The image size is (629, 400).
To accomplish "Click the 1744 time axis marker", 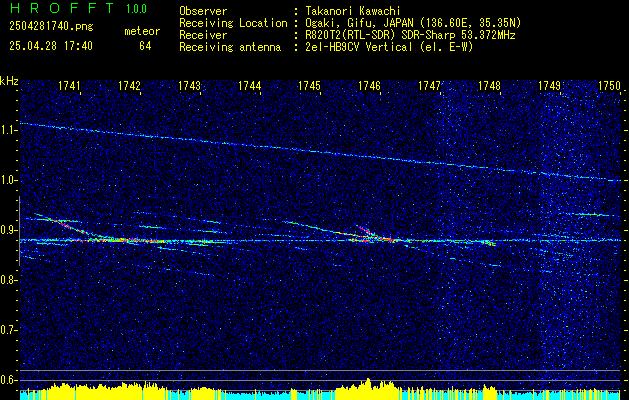I will [x=250, y=86].
